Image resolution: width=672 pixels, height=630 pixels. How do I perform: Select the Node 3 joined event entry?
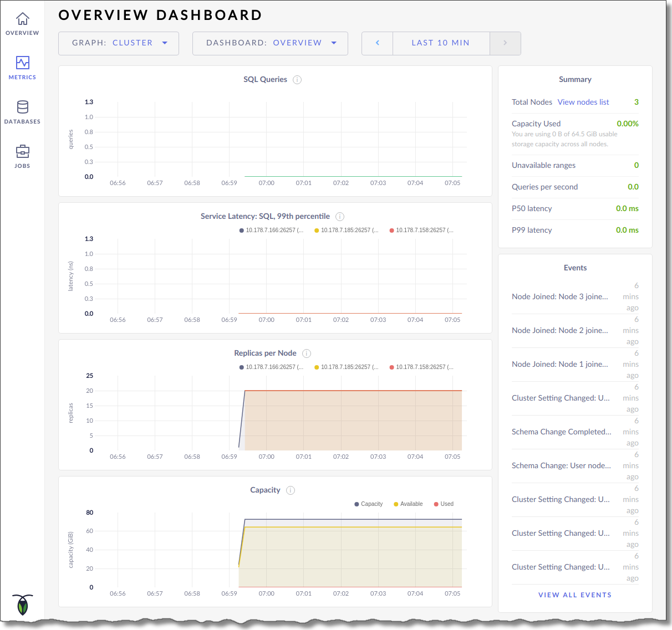tap(559, 296)
